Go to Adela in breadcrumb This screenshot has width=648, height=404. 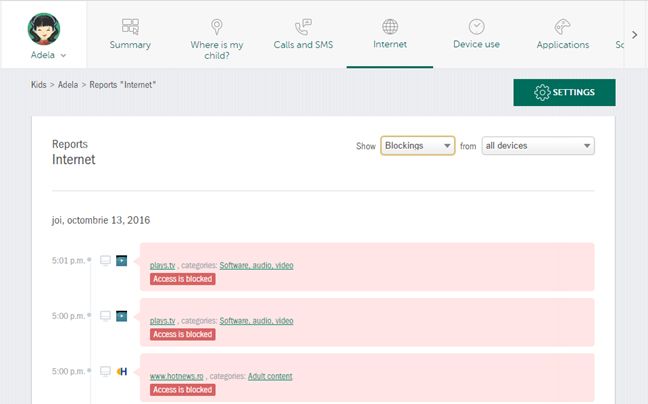(68, 85)
